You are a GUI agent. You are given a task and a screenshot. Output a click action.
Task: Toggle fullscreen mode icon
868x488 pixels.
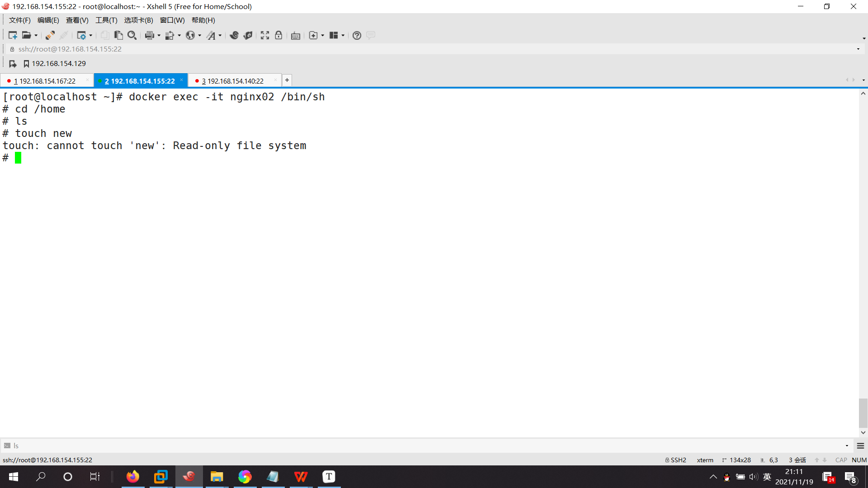coord(265,35)
